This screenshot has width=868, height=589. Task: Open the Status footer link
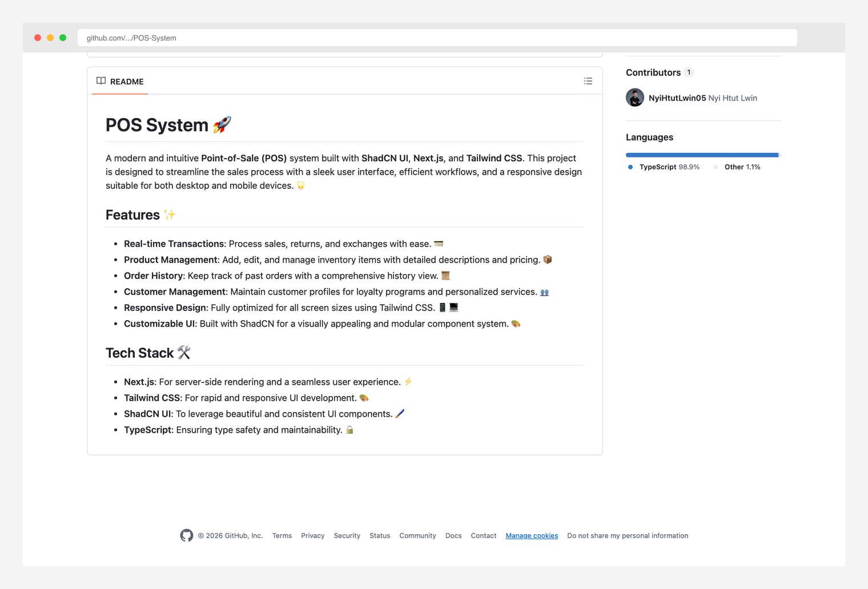pos(380,536)
